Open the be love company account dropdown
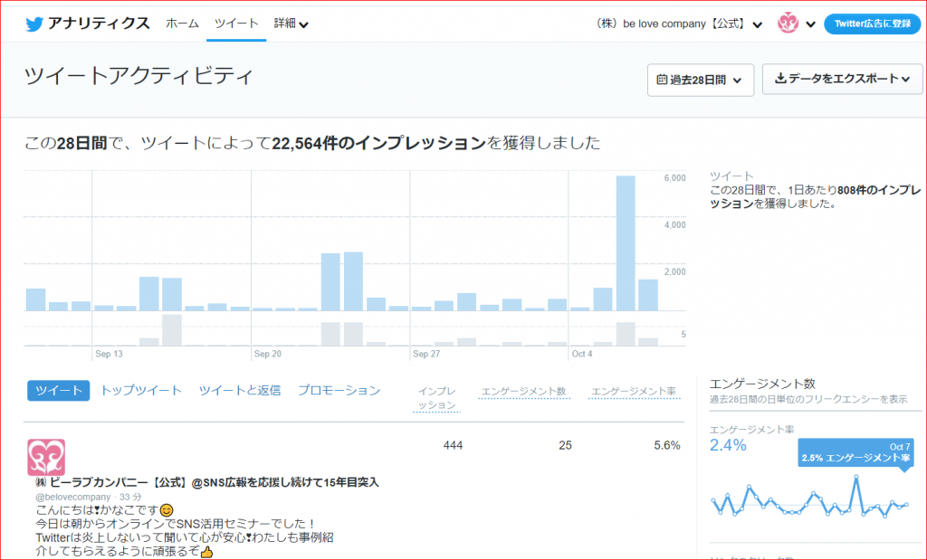The width and height of the screenshot is (927, 560). (x=680, y=24)
